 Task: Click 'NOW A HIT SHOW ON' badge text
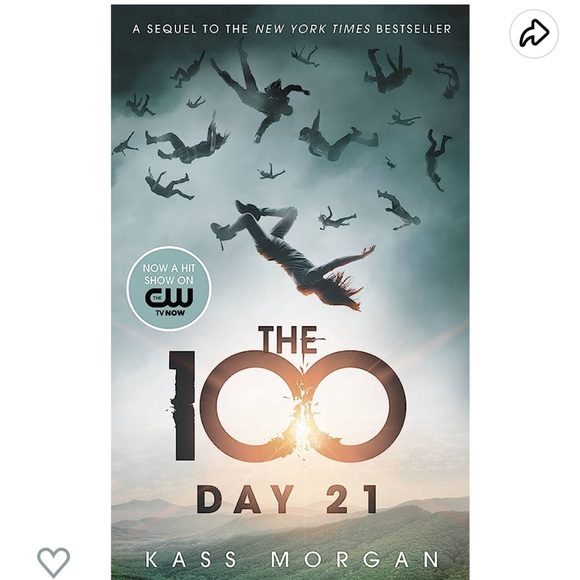click(169, 274)
